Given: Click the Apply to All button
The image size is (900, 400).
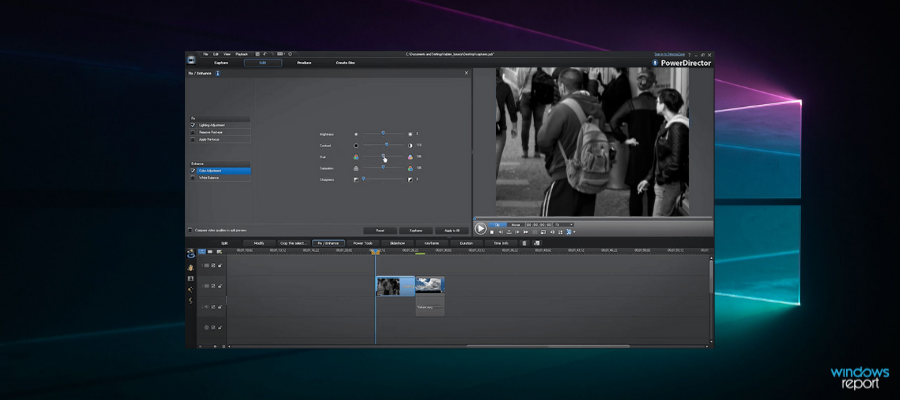Looking at the screenshot, I should [x=452, y=230].
